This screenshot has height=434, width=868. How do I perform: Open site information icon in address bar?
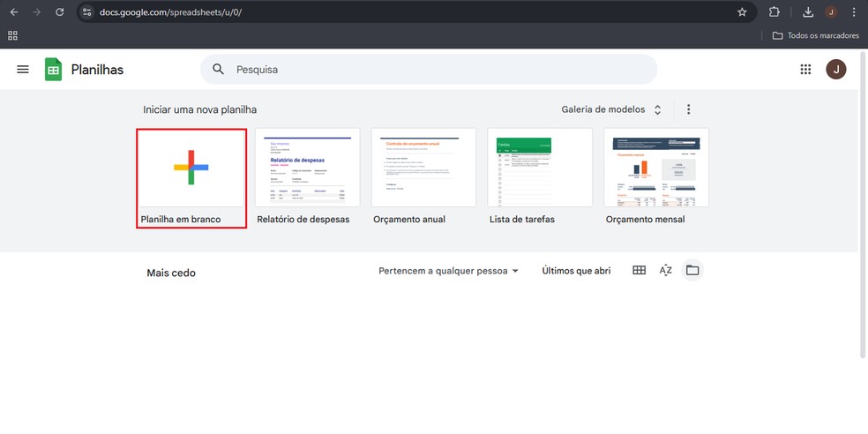[86, 11]
